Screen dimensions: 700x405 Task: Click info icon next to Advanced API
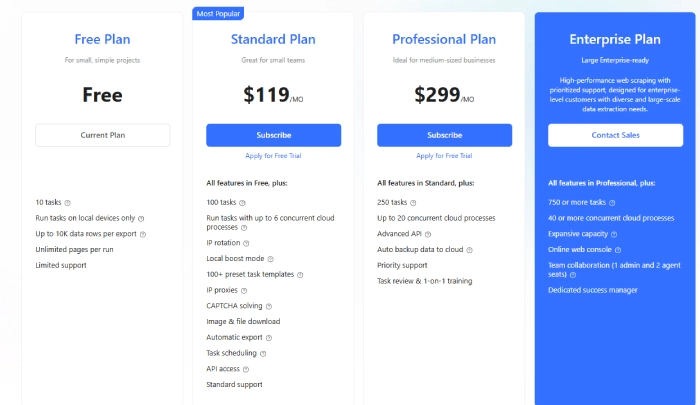pos(428,234)
